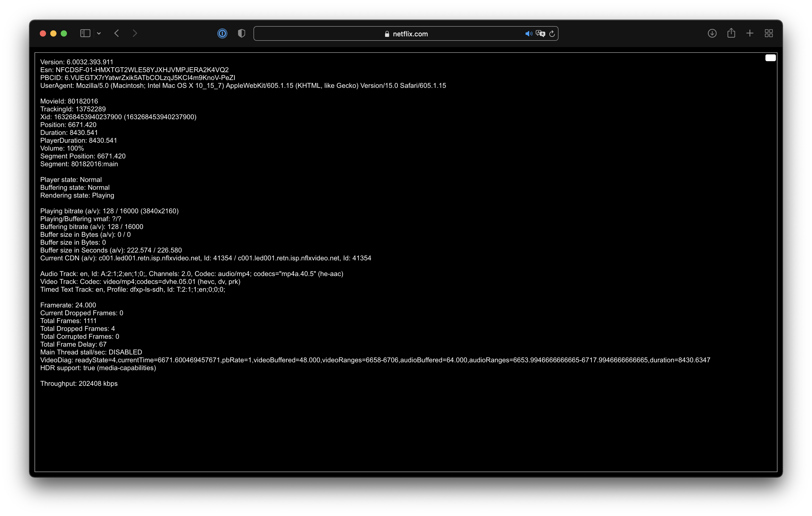The height and width of the screenshot is (516, 812).
Task: Go forward to next page
Action: (135, 33)
